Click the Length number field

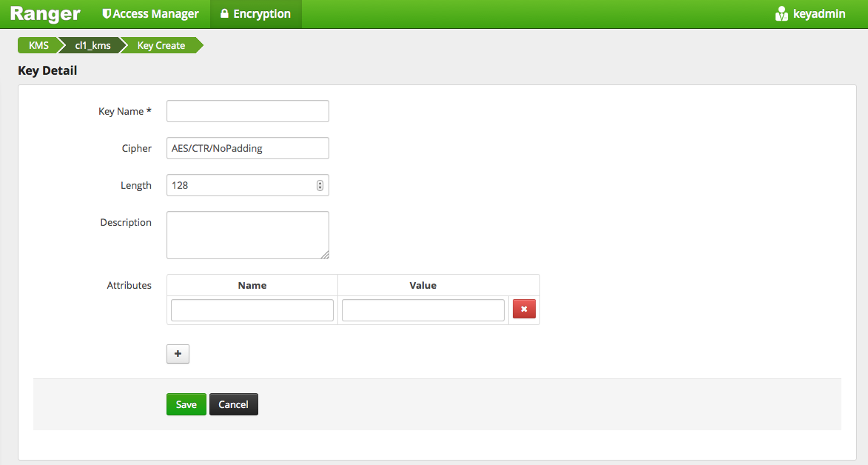click(x=240, y=185)
